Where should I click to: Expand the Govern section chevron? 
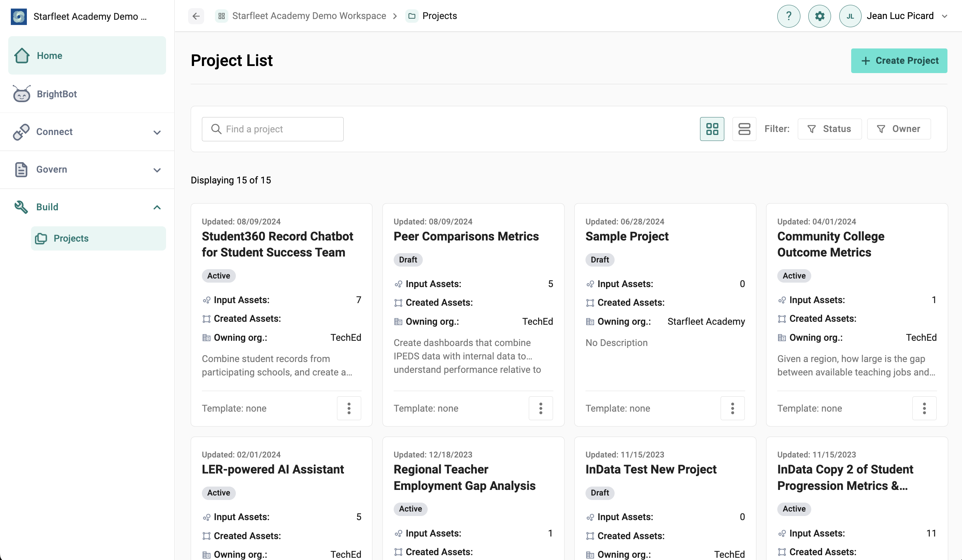pos(157,170)
